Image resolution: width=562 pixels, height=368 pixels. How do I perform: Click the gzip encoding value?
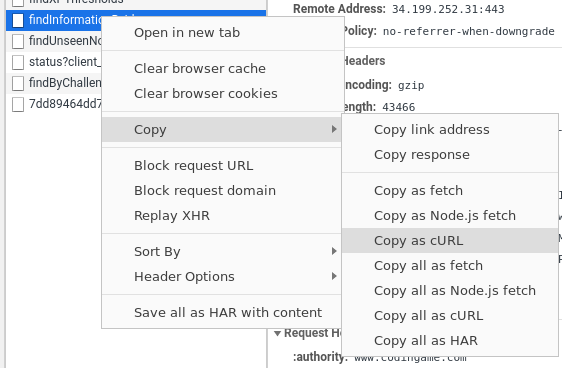pos(411,86)
